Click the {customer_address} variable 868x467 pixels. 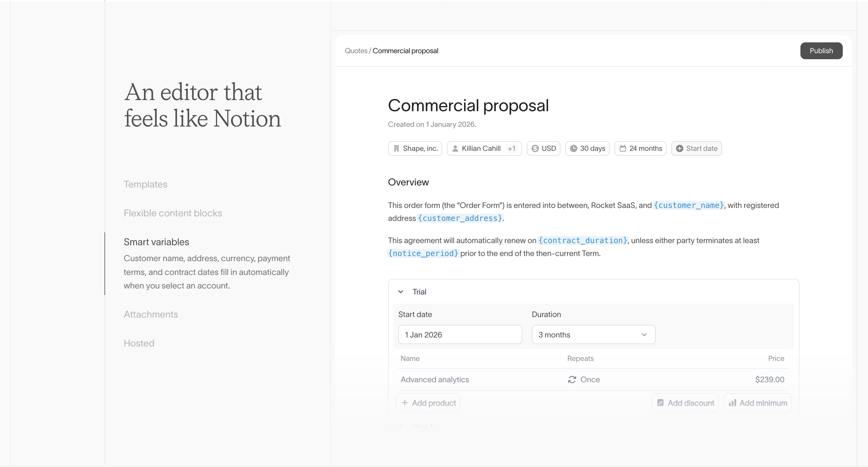click(460, 218)
